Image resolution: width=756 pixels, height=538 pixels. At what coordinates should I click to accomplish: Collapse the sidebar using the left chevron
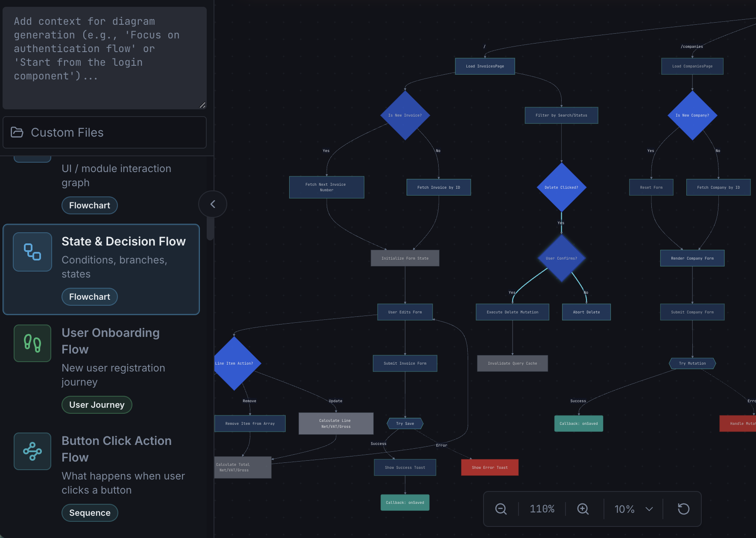(x=212, y=204)
